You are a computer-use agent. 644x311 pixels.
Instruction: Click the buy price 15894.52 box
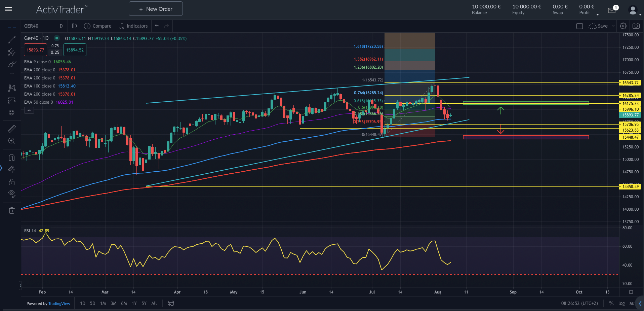(x=75, y=49)
